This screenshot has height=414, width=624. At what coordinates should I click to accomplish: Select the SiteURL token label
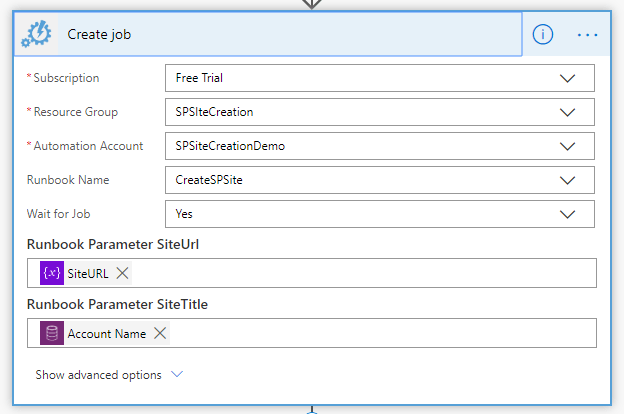[x=88, y=273]
